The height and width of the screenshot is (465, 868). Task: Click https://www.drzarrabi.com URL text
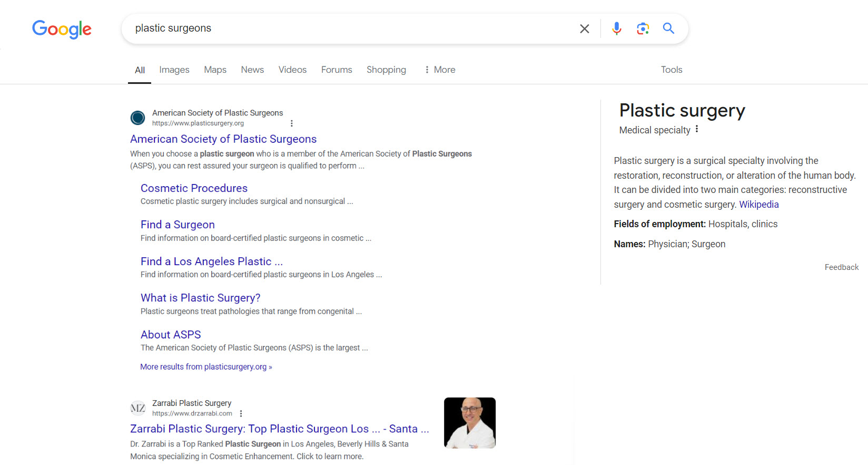192,414
